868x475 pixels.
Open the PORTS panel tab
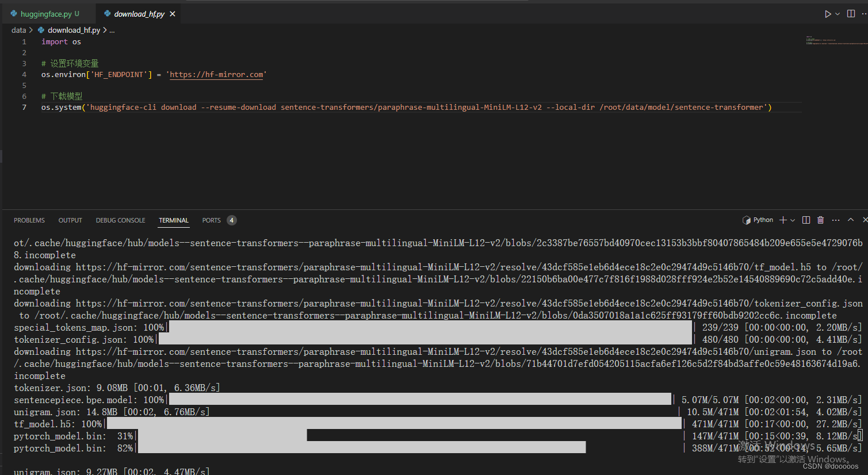pyautogui.click(x=211, y=220)
